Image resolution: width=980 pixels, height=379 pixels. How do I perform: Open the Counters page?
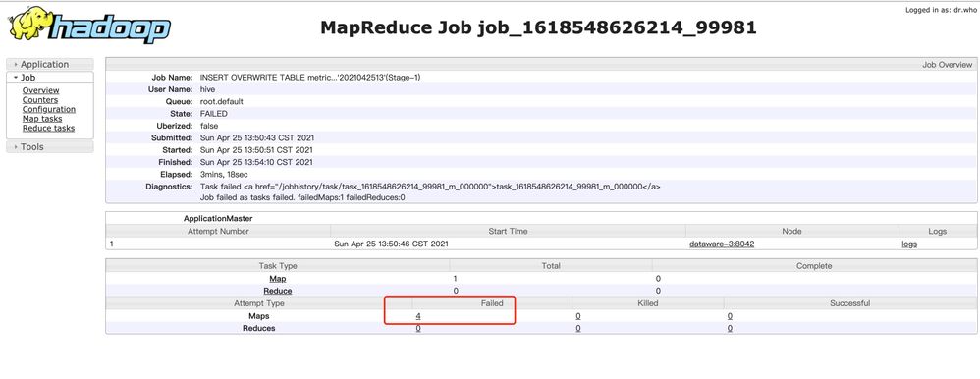pos(40,100)
